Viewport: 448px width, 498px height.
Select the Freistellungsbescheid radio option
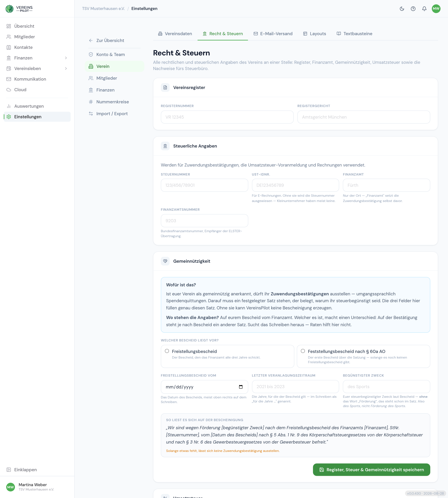pyautogui.click(x=167, y=351)
